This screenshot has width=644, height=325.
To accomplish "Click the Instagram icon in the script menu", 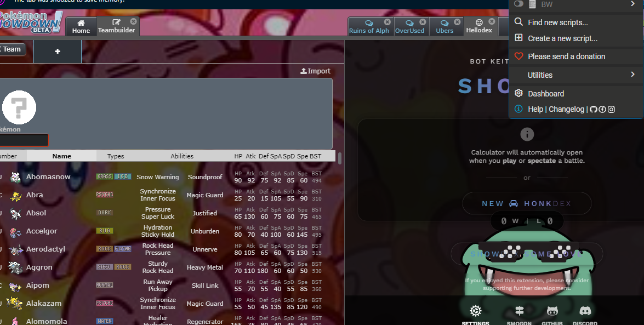I will tap(611, 109).
